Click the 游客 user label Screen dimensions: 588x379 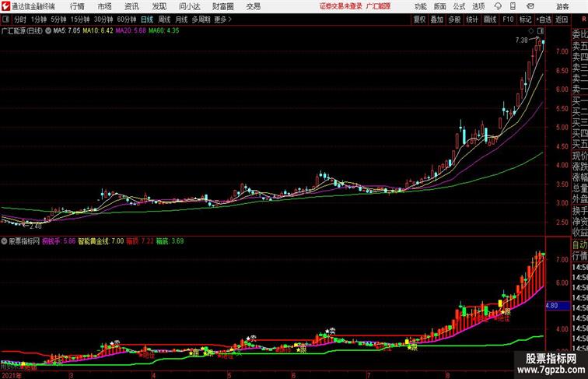tap(562, 6)
